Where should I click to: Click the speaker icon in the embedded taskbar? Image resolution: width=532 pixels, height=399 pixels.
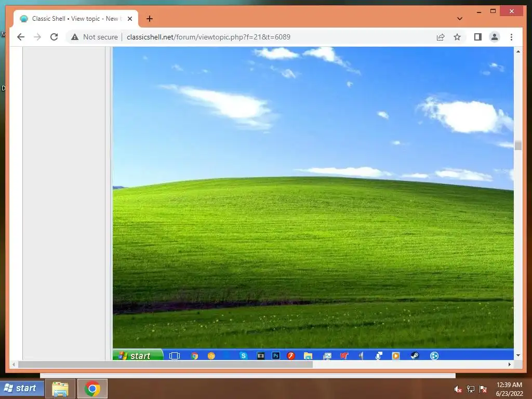pyautogui.click(x=361, y=355)
